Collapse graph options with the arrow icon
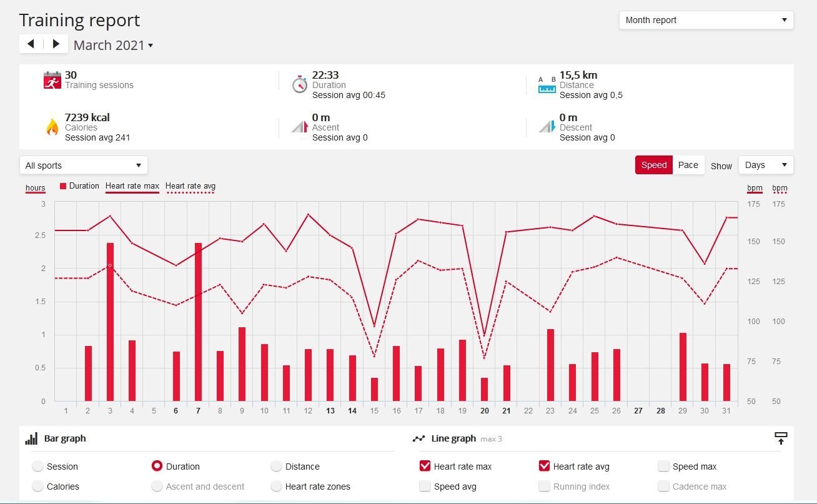Viewport: 817px width, 504px height. 781,438
